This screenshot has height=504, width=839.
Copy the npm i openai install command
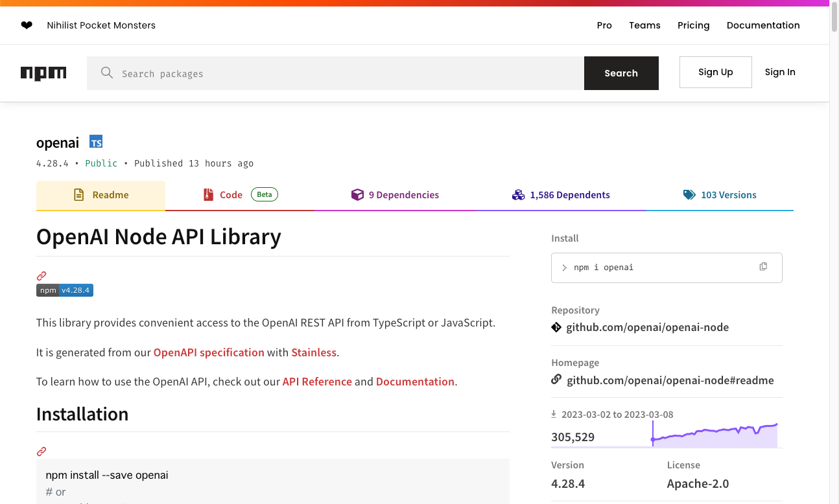click(x=763, y=267)
